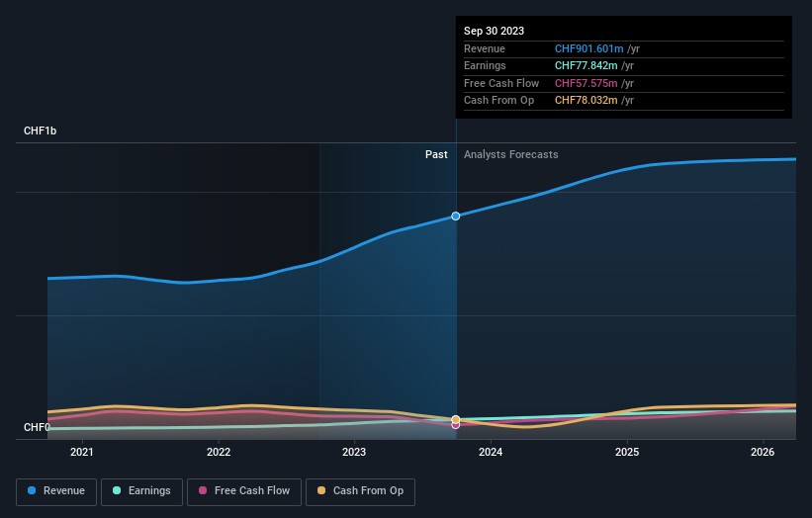
Task: Click the Earnings row label in tooltip
Action: tap(485, 65)
